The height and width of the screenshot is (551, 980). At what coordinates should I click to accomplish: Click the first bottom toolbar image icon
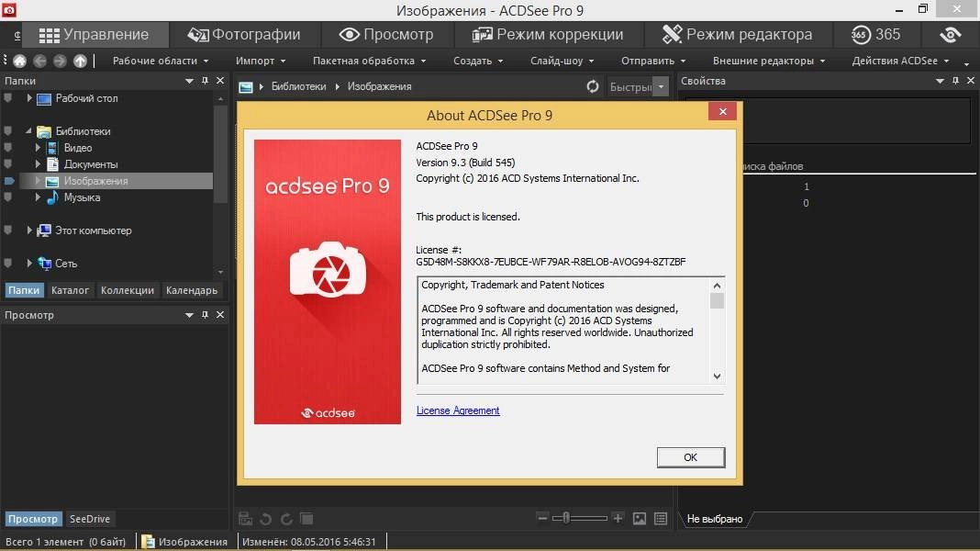[246, 519]
